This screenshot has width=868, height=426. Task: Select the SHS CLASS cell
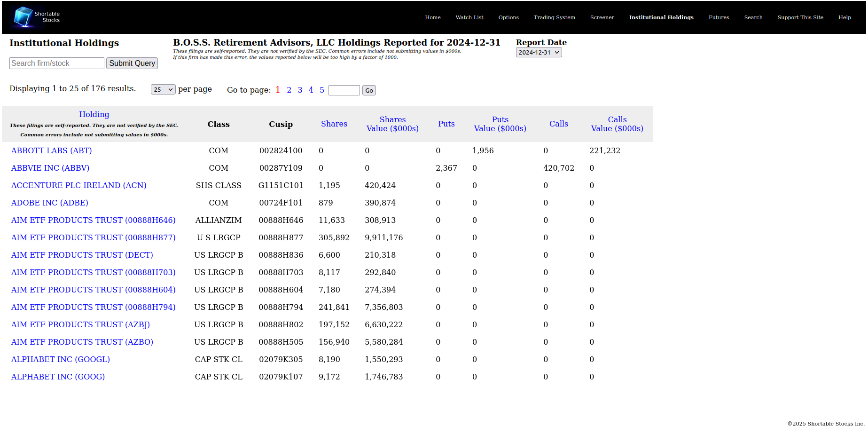(x=219, y=185)
